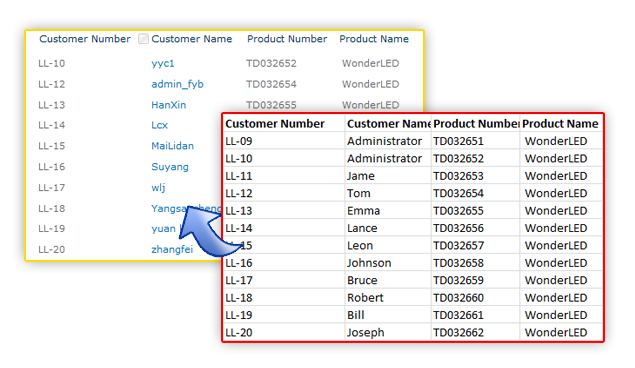
Task: Select the Emma name cell
Action: point(388,211)
